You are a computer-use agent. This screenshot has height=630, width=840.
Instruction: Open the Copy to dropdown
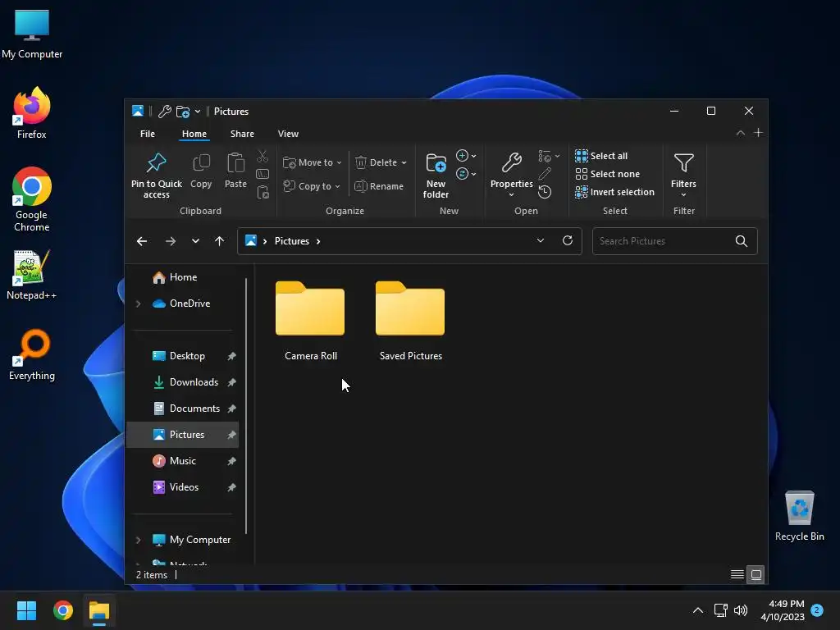[x=312, y=186]
